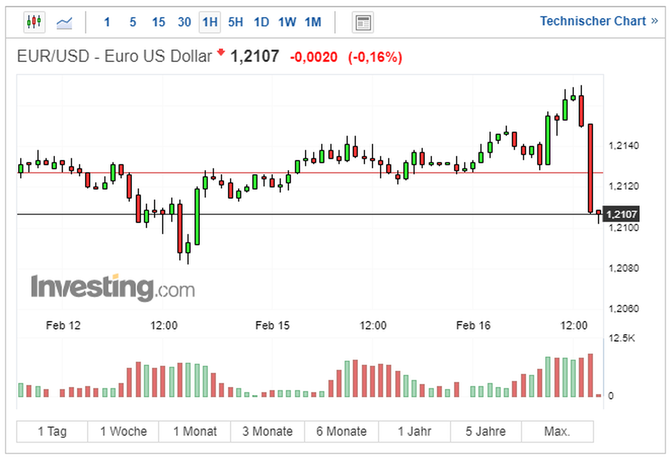
Task: Click the 1,2120 price axis label
Action: (x=623, y=186)
